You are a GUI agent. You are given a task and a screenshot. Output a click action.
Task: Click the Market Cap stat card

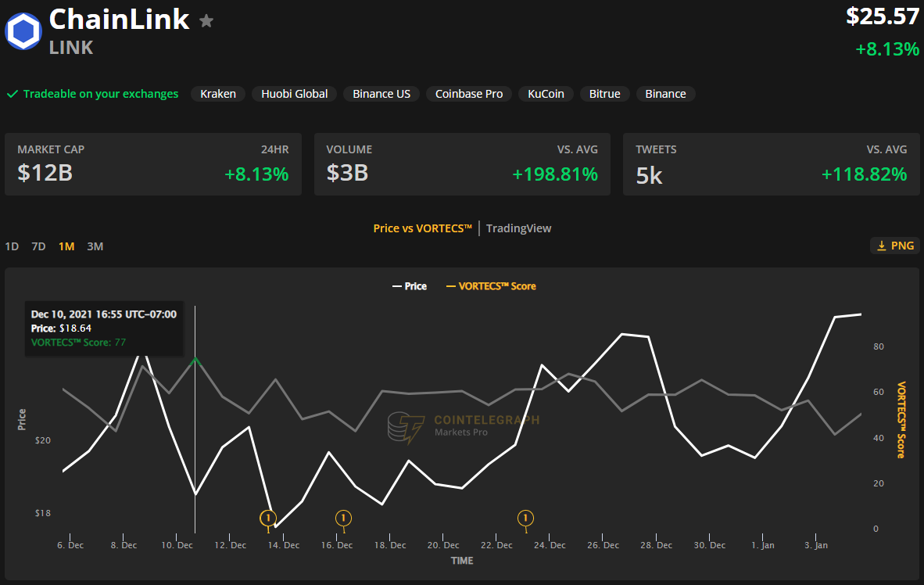point(153,164)
